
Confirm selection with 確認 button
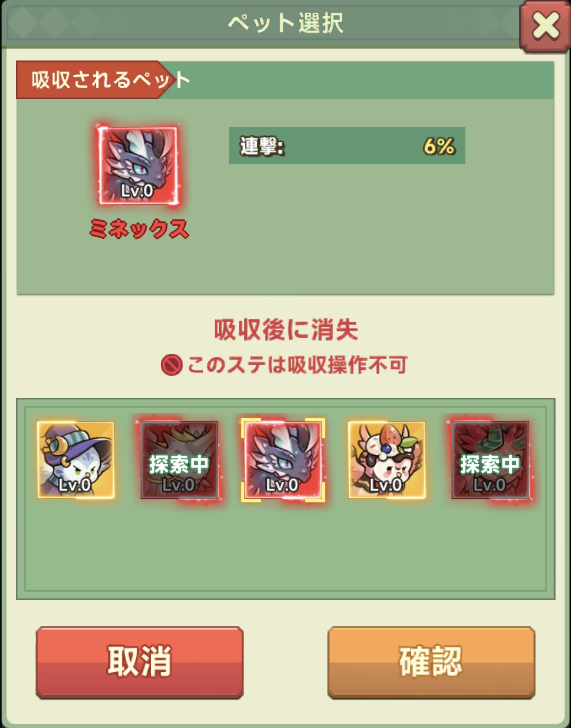coord(431,661)
